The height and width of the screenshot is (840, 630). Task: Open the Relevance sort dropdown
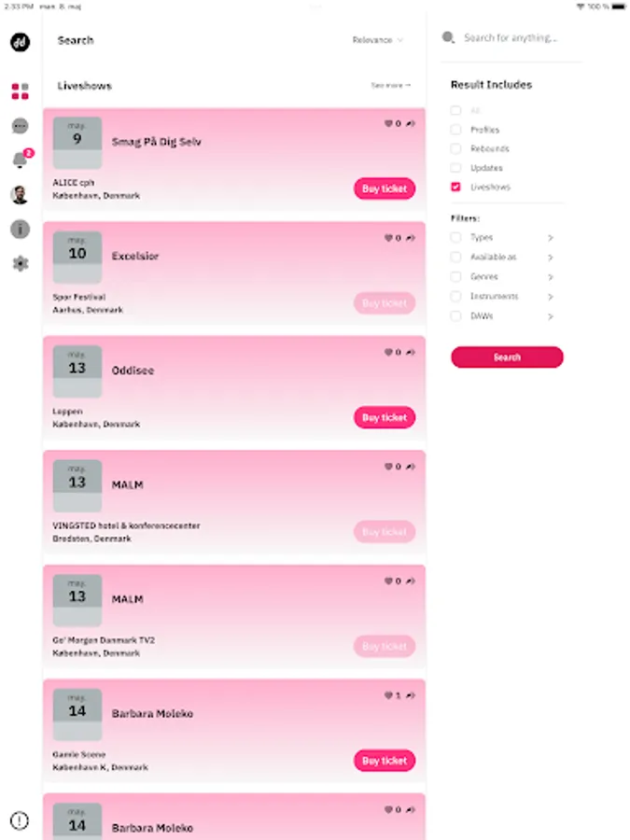click(377, 40)
